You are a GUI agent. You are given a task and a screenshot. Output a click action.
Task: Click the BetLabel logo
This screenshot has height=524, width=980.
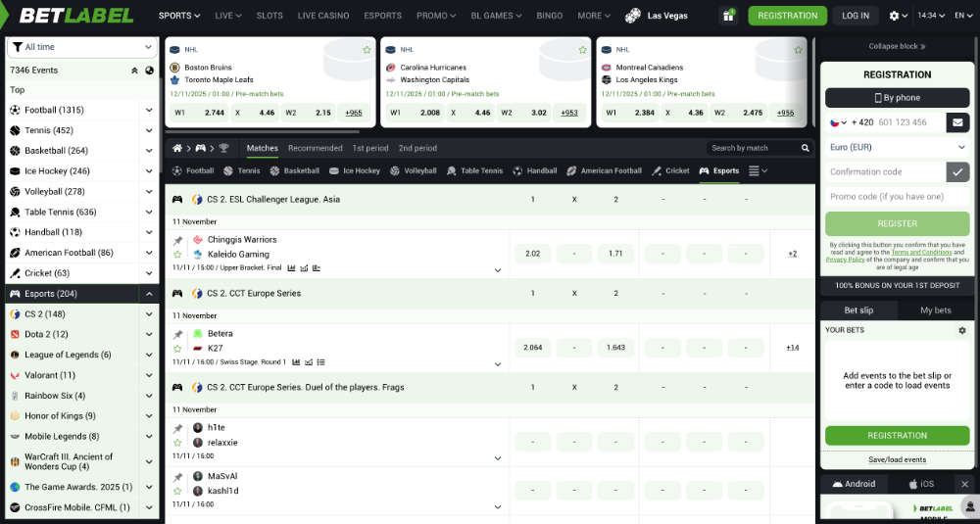pyautogui.click(x=76, y=16)
